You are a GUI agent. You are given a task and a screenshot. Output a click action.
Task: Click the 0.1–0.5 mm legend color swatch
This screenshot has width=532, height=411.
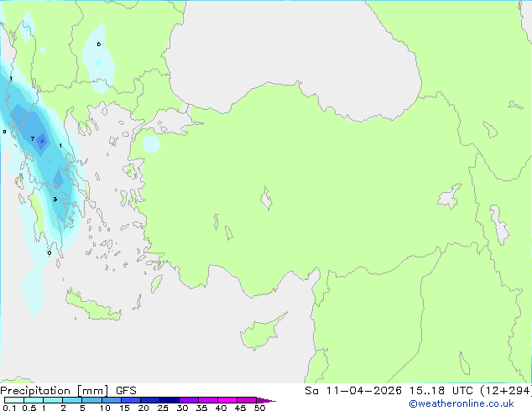[x=14, y=400]
